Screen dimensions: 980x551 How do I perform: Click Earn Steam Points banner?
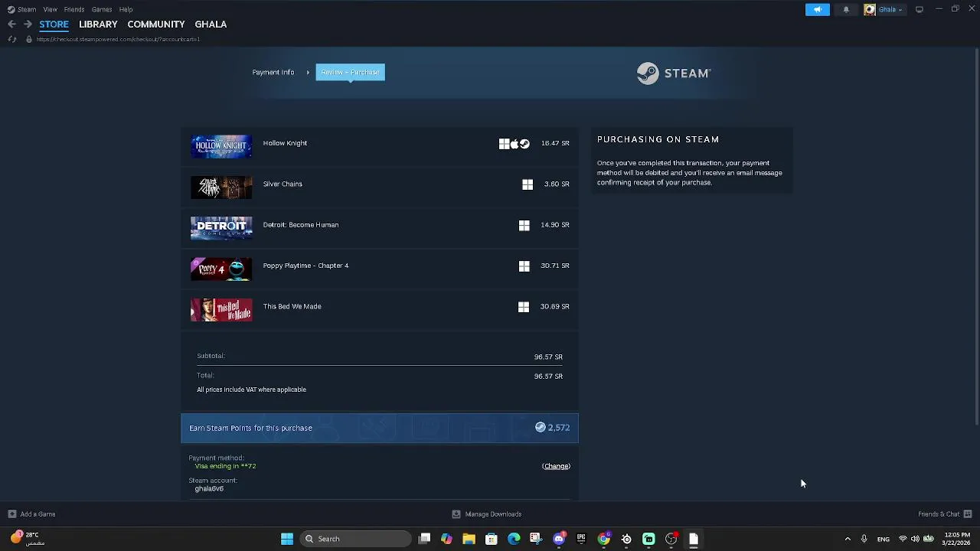380,428
